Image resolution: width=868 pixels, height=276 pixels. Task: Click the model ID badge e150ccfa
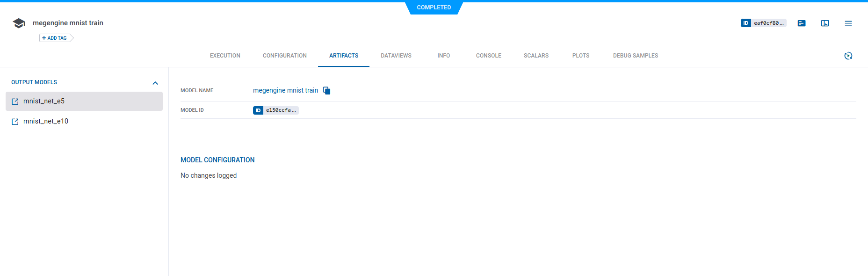click(x=276, y=110)
